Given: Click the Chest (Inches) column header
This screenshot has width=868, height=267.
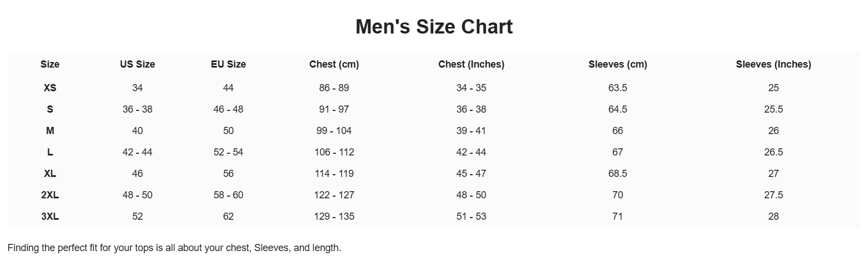Looking at the screenshot, I should 471,64.
